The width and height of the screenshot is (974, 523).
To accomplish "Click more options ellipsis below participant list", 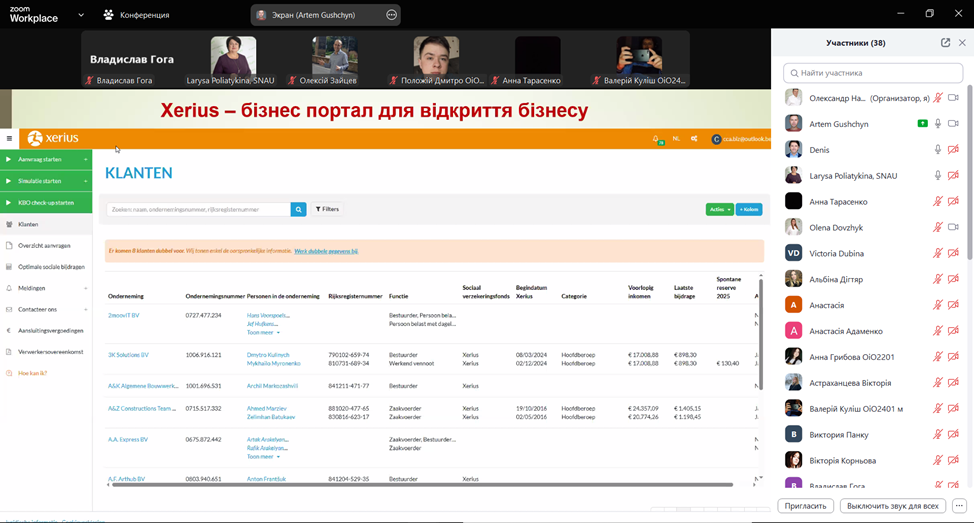I will pos(959,506).
